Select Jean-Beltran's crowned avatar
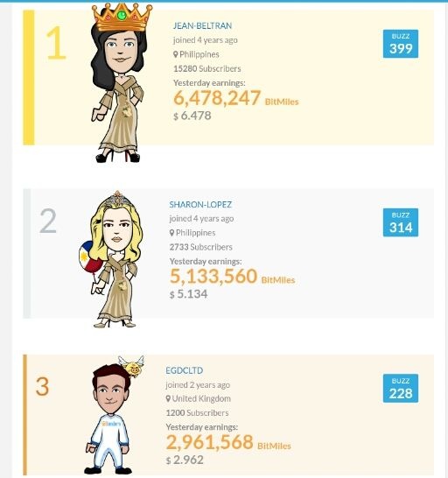Image resolution: width=448 pixels, height=478 pixels. 120,84
